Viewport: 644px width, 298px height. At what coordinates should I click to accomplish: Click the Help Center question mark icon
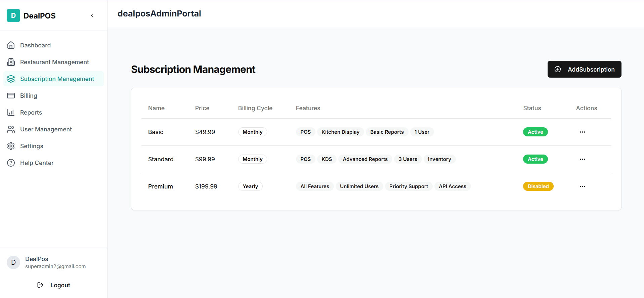(x=11, y=163)
